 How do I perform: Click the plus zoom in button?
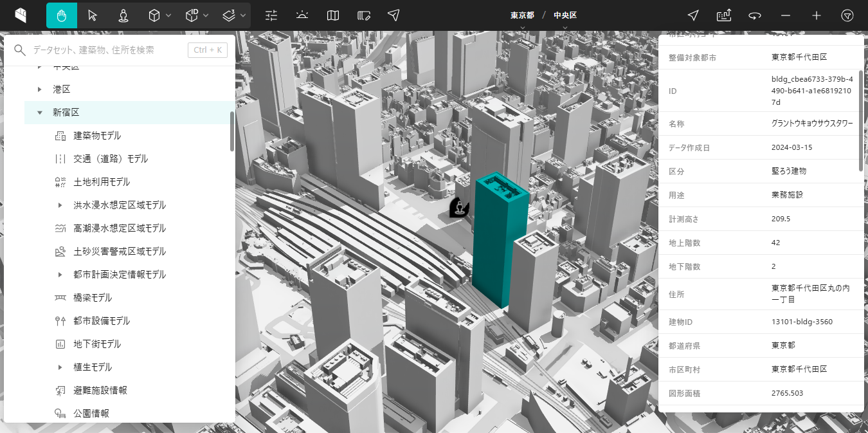click(817, 15)
